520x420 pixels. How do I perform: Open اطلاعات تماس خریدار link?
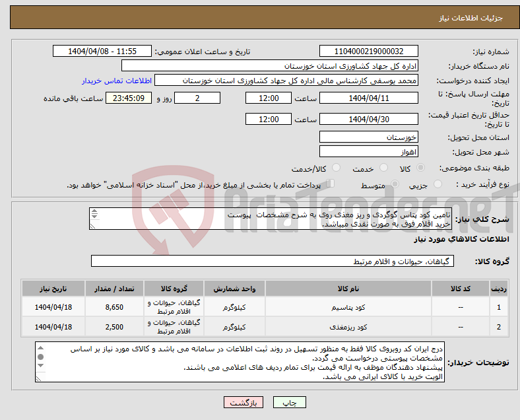[x=117, y=81]
